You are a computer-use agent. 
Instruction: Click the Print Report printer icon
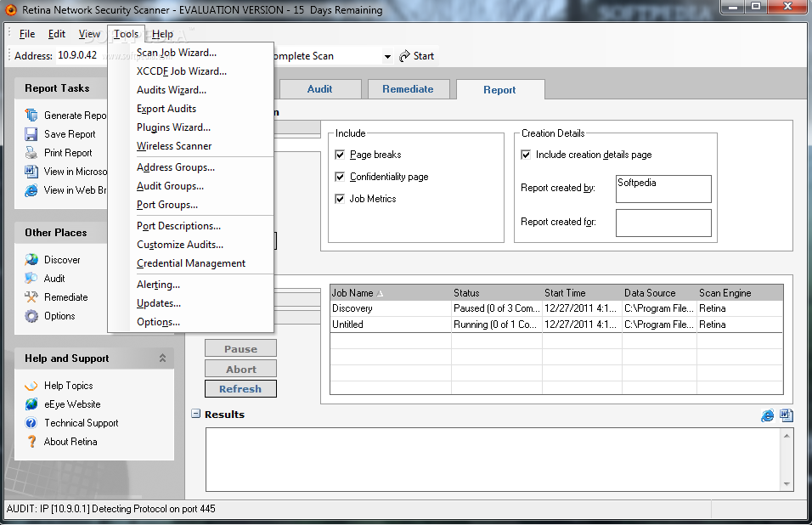[x=31, y=153]
